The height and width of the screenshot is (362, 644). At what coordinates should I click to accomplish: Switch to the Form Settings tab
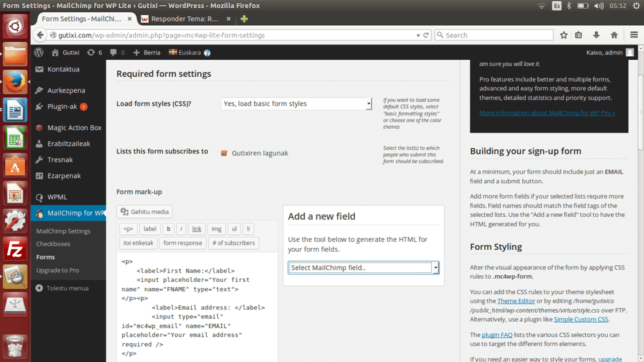81,19
